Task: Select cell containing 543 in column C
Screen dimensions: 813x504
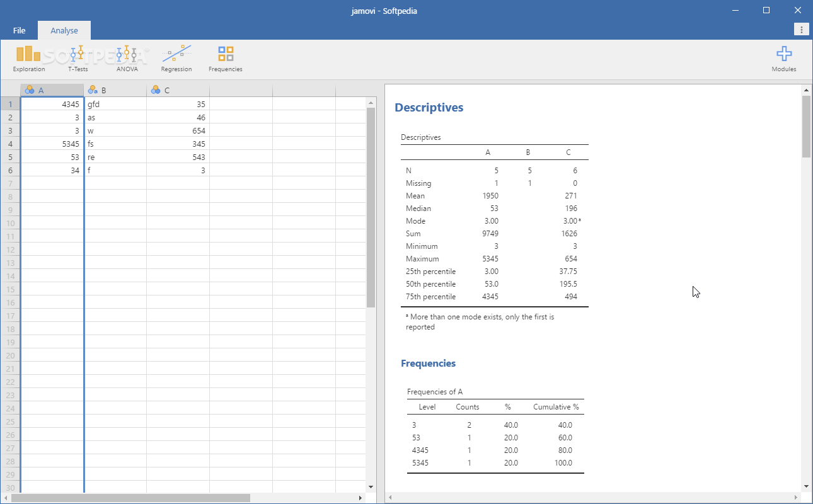Action: click(x=178, y=157)
